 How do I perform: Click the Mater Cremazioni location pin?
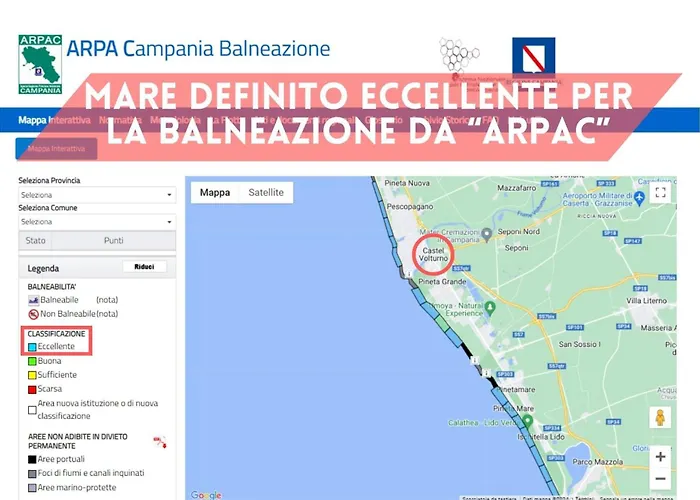[487, 233]
